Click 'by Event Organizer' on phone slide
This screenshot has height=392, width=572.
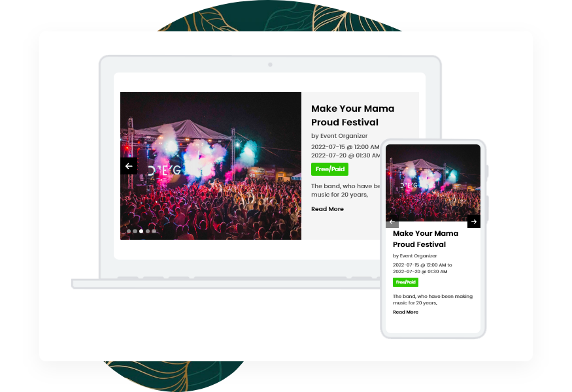click(414, 255)
